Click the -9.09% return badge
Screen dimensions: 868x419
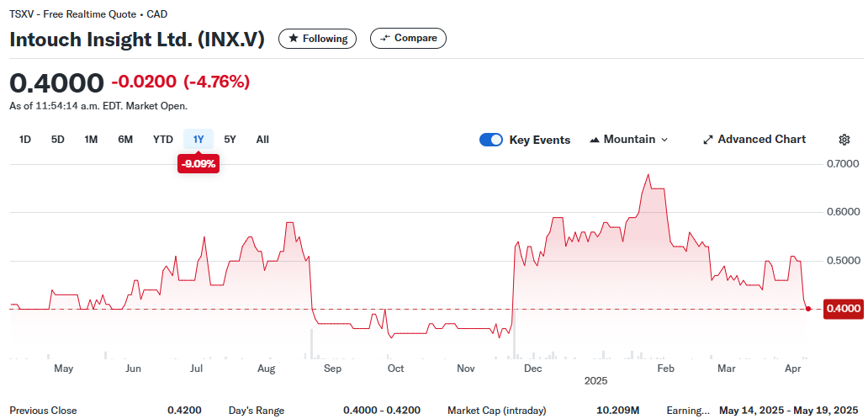[x=198, y=164]
